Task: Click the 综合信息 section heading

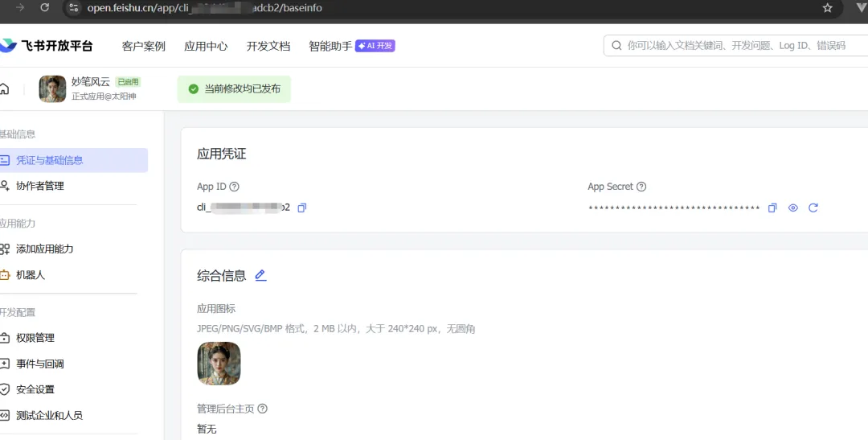Action: 222,275
